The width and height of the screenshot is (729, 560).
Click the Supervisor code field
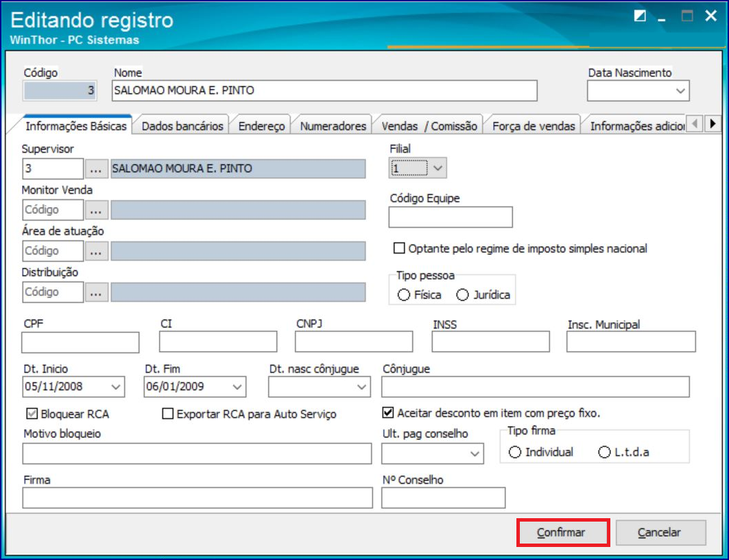(x=53, y=169)
